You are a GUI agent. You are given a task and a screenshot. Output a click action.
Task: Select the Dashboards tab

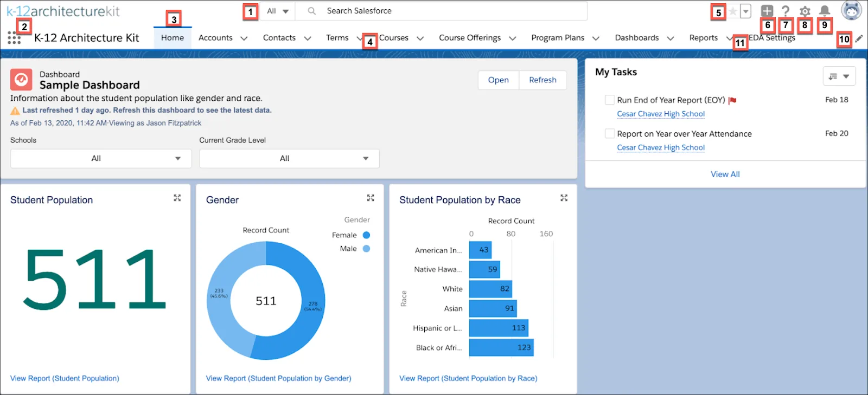[x=637, y=38]
